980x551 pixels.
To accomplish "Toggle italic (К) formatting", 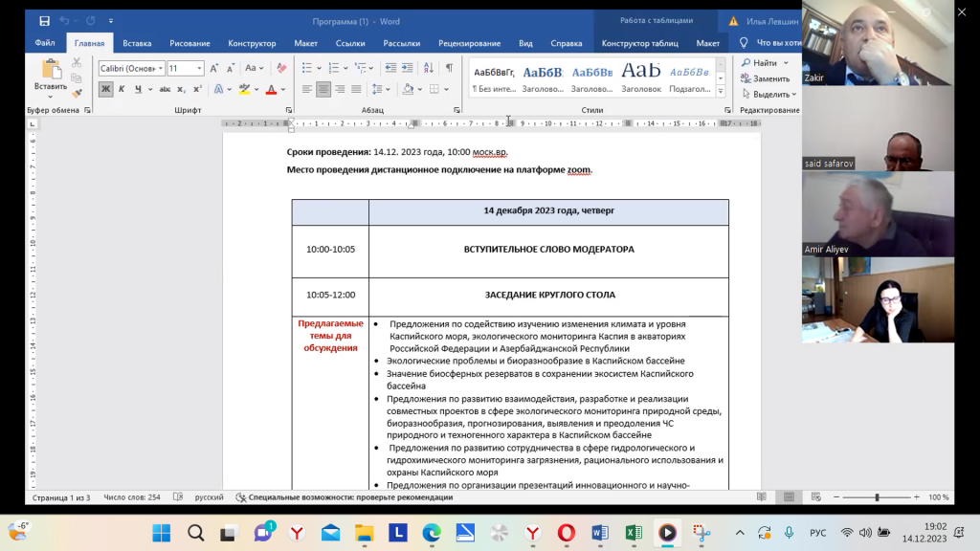I will (122, 89).
